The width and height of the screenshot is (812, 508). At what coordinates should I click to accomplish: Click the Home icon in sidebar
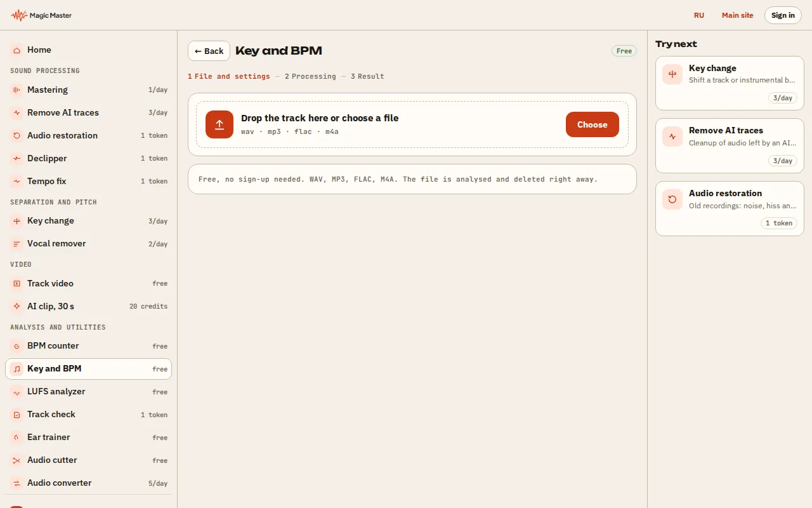(16, 50)
